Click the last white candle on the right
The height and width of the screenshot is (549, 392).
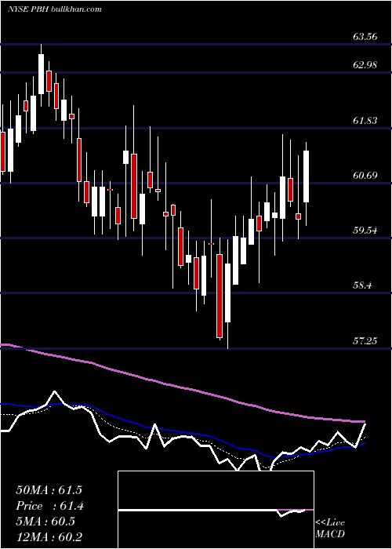(x=306, y=176)
